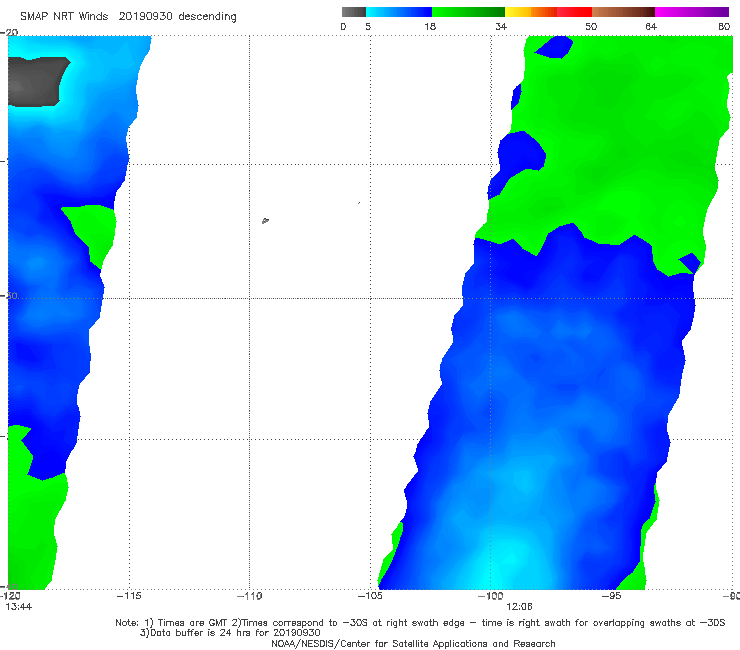Click the magenta-purple 64–80 colorbar segment

[692, 12]
